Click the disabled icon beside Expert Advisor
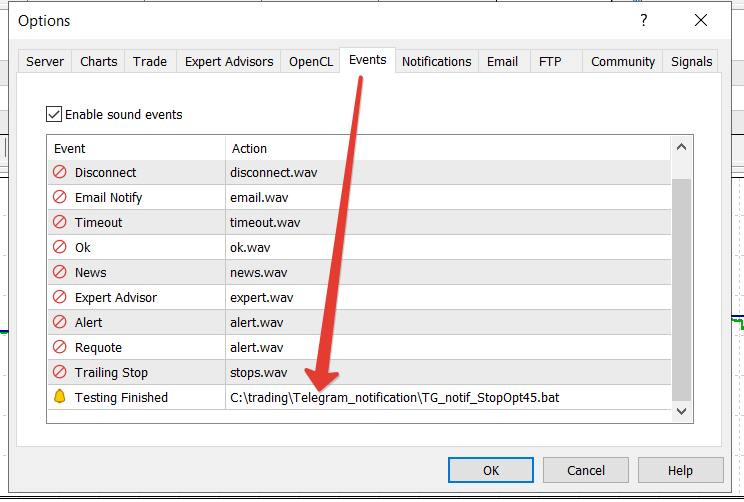The image size is (744, 502). (60, 297)
